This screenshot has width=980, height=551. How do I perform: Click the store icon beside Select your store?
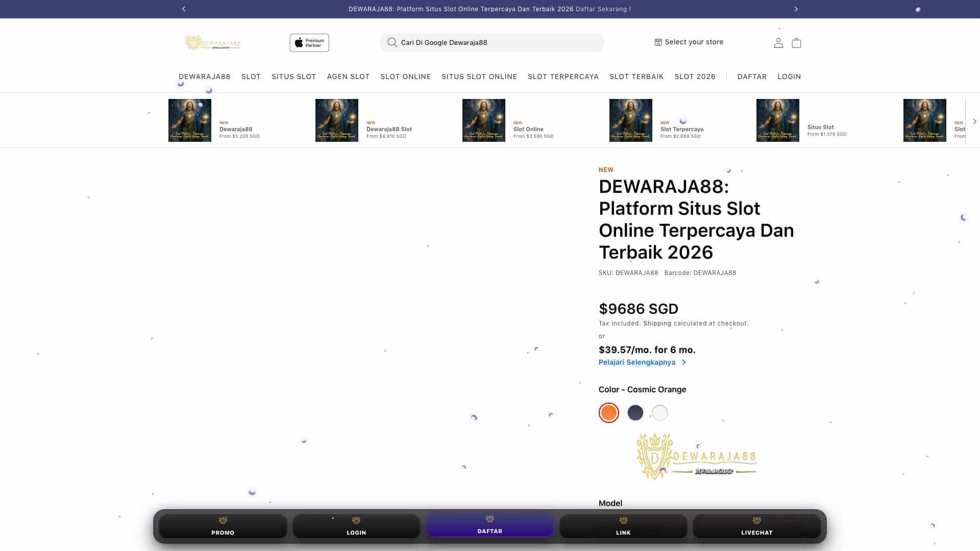click(658, 42)
